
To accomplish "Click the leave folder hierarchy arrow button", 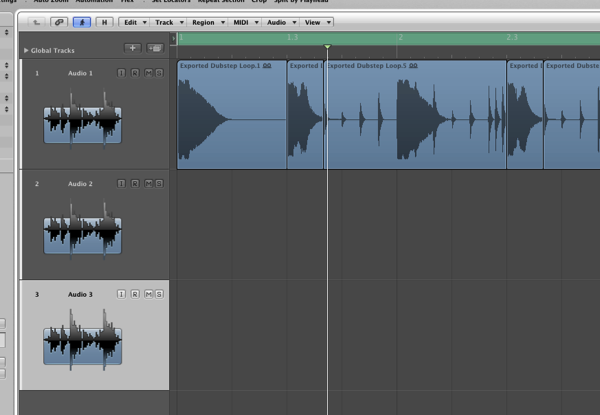I will 37,22.
